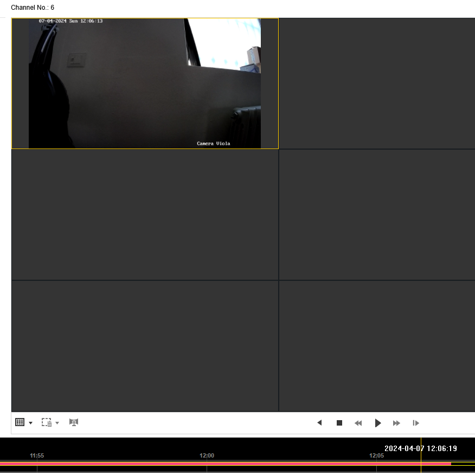Stop the video playback
Image resolution: width=475 pixels, height=476 pixels.
click(x=339, y=423)
